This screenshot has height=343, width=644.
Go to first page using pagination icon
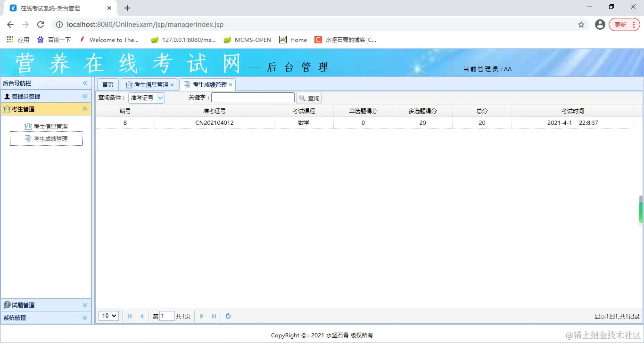pos(130,316)
